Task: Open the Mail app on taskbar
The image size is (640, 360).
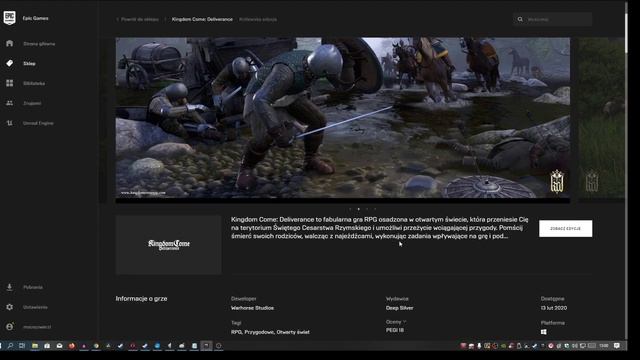Action: 59,346
